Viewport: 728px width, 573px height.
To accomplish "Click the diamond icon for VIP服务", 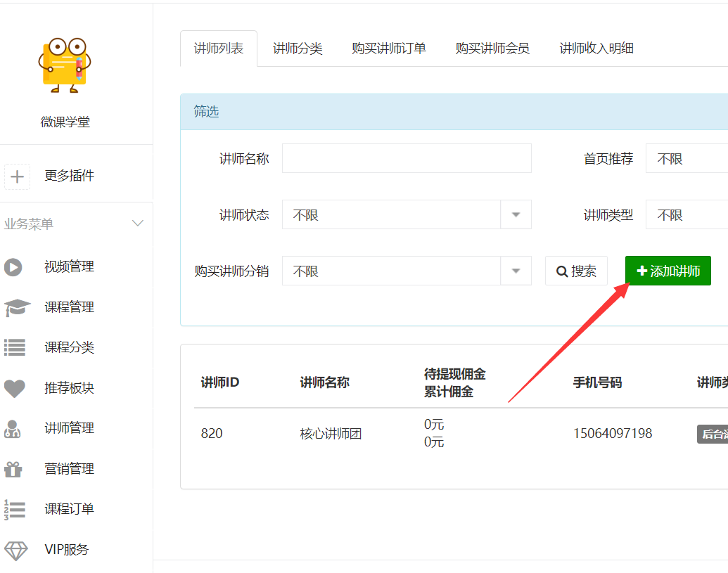I will [15, 551].
